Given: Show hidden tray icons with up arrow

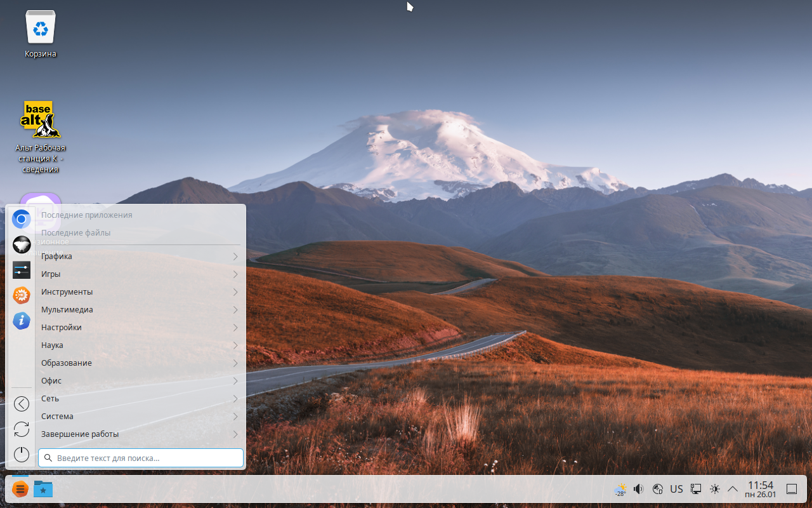Looking at the screenshot, I should [x=733, y=489].
